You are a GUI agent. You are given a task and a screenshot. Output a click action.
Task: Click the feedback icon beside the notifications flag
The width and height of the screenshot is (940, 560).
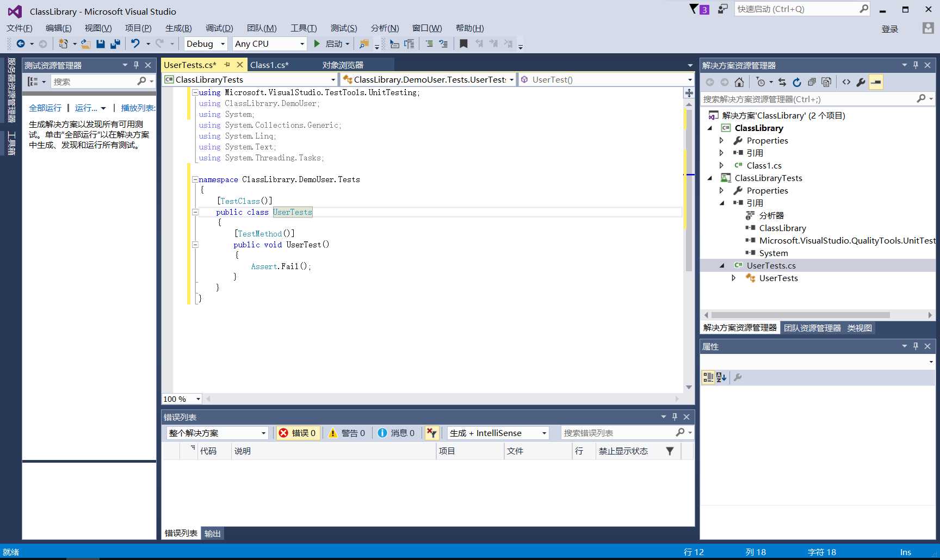coord(722,9)
